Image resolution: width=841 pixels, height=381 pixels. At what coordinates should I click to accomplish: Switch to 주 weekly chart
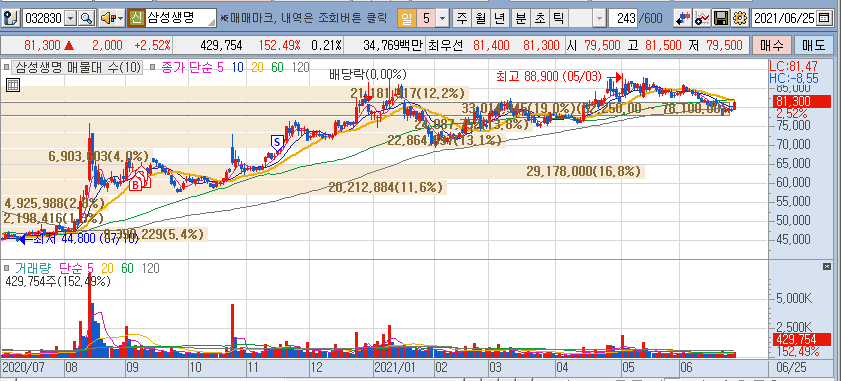click(461, 19)
